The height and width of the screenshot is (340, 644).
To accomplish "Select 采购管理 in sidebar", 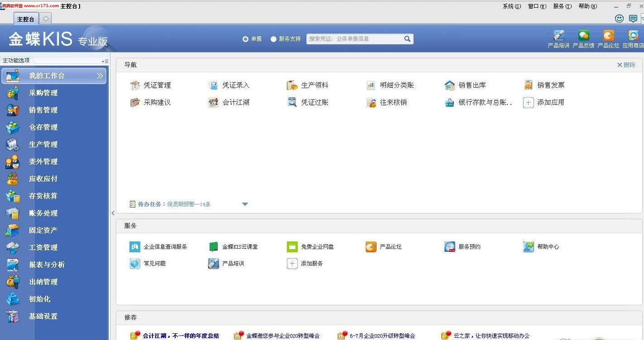I will [54, 93].
